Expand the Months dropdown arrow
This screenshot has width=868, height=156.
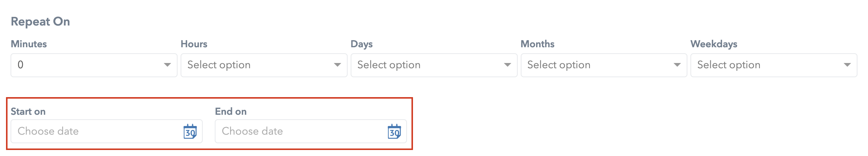(677, 65)
